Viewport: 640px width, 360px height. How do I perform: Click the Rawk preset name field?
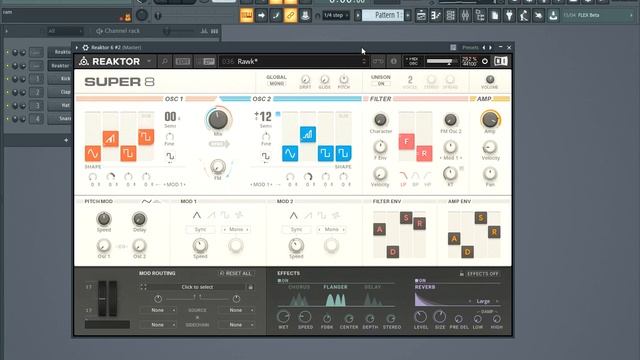coord(293,61)
